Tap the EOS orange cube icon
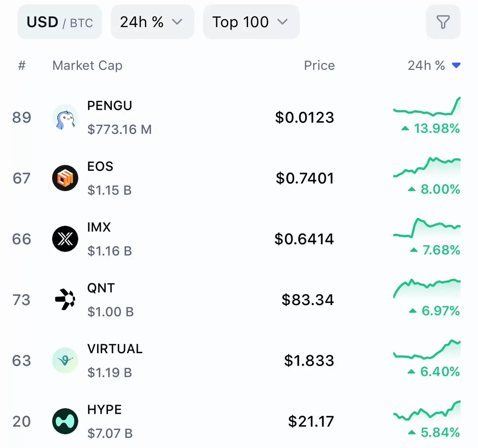The height and width of the screenshot is (448, 478). pos(65,178)
